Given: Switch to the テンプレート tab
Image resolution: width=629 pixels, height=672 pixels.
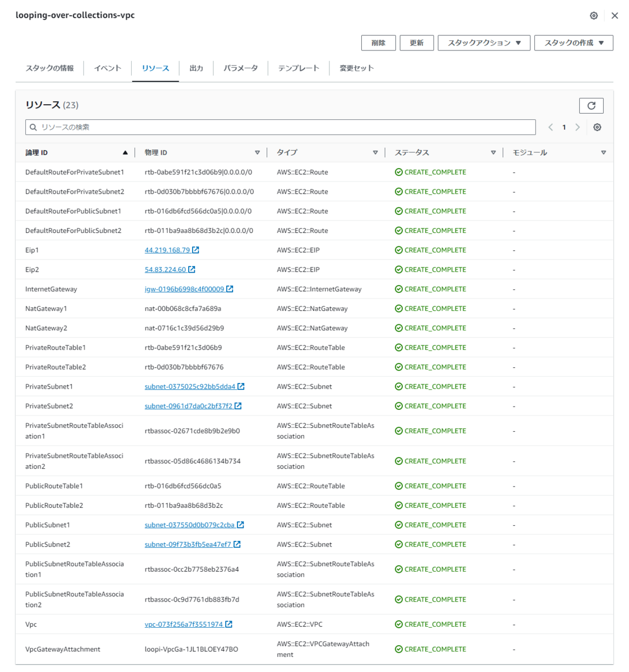Looking at the screenshot, I should point(299,68).
